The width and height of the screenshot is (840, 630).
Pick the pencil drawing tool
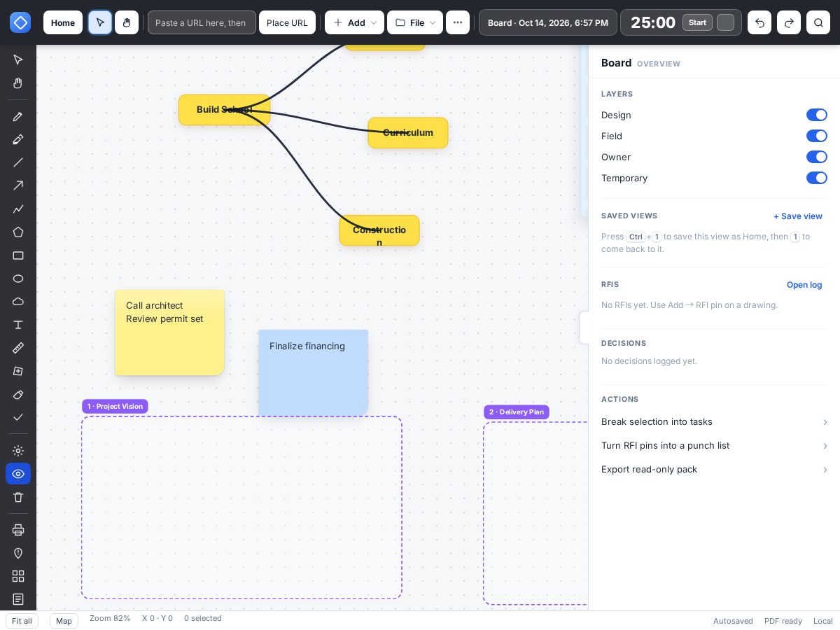(x=18, y=116)
